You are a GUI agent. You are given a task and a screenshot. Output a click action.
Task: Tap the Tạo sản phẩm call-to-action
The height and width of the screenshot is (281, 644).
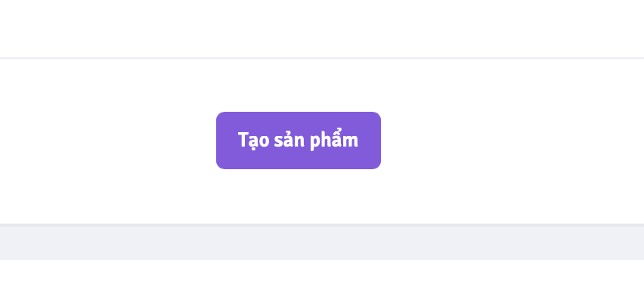coord(299,140)
